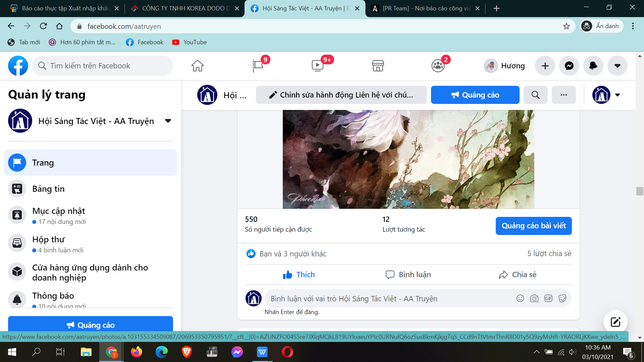
Task: Focus the Tìm kiếm trên Facebook search field
Action: (103, 66)
